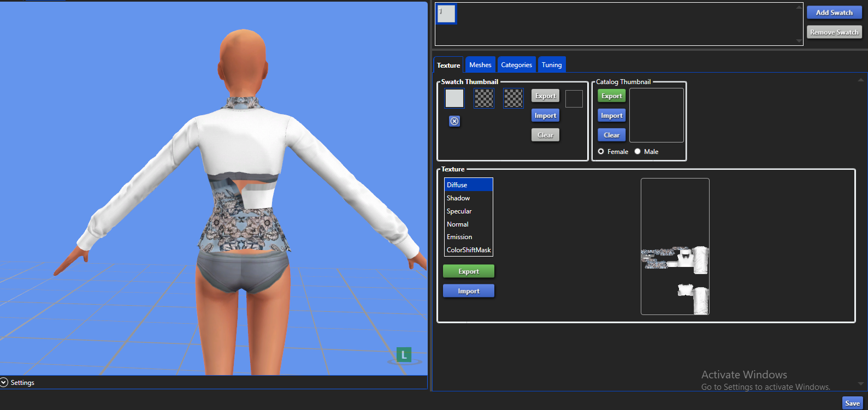Select the Male radio button
868x410 pixels.
(x=637, y=152)
